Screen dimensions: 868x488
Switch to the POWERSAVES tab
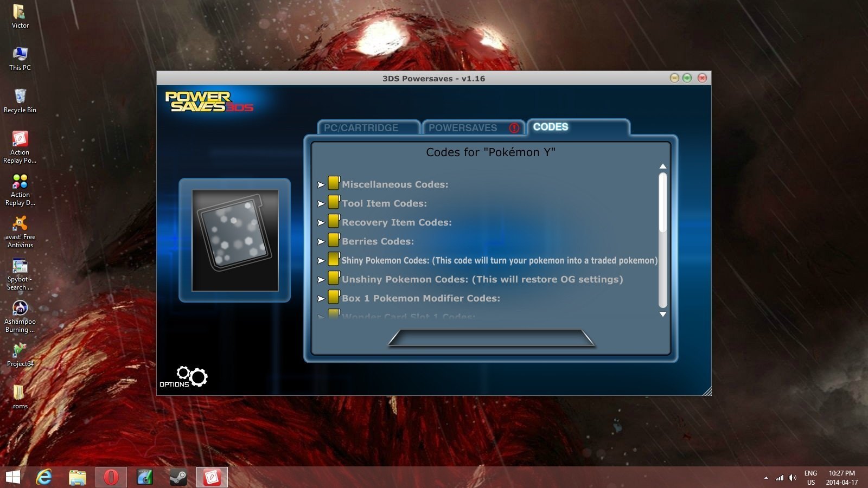point(473,127)
